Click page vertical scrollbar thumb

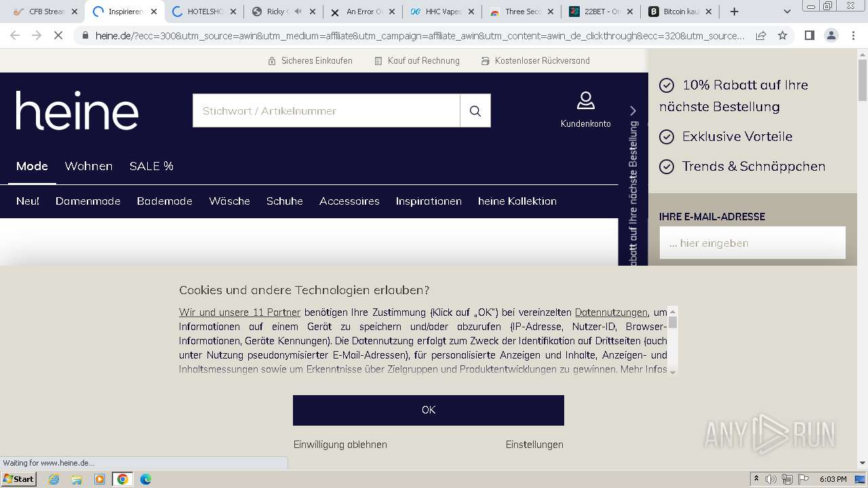coord(863,80)
